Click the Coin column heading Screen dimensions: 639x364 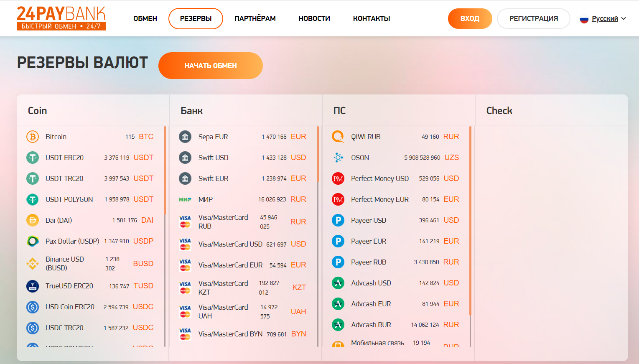[x=37, y=111]
